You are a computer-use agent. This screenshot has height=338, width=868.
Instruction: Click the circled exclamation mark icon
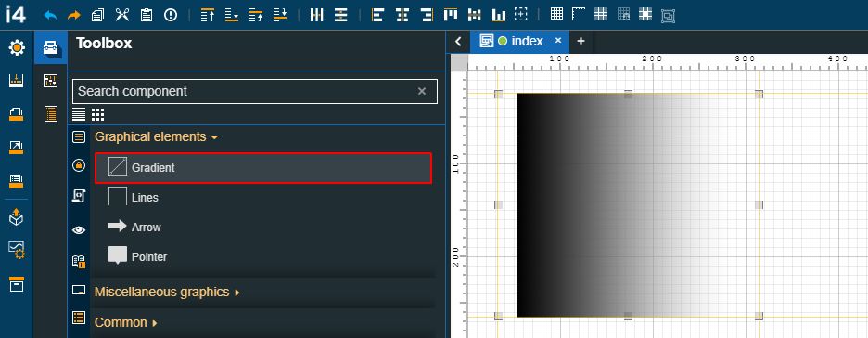pos(171,15)
